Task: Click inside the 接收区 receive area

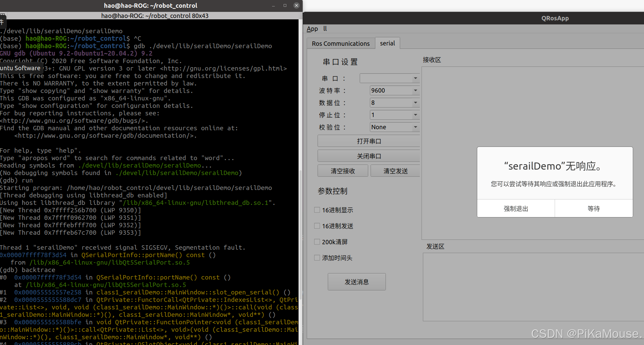Action: pos(533,153)
